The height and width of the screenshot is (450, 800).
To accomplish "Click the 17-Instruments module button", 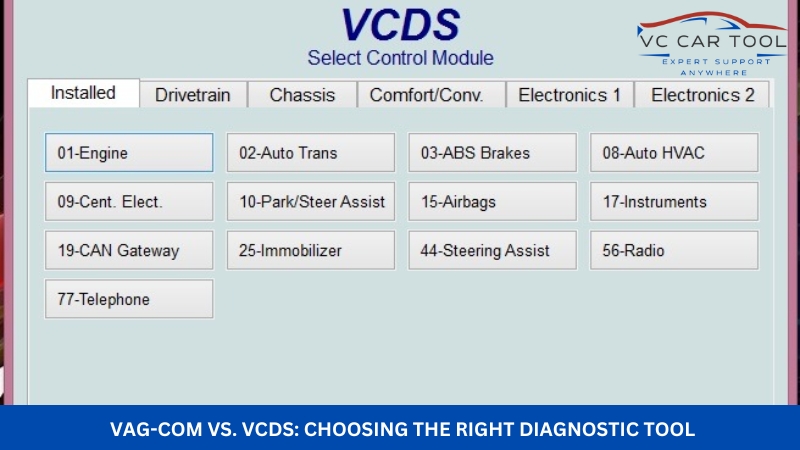I will point(674,201).
